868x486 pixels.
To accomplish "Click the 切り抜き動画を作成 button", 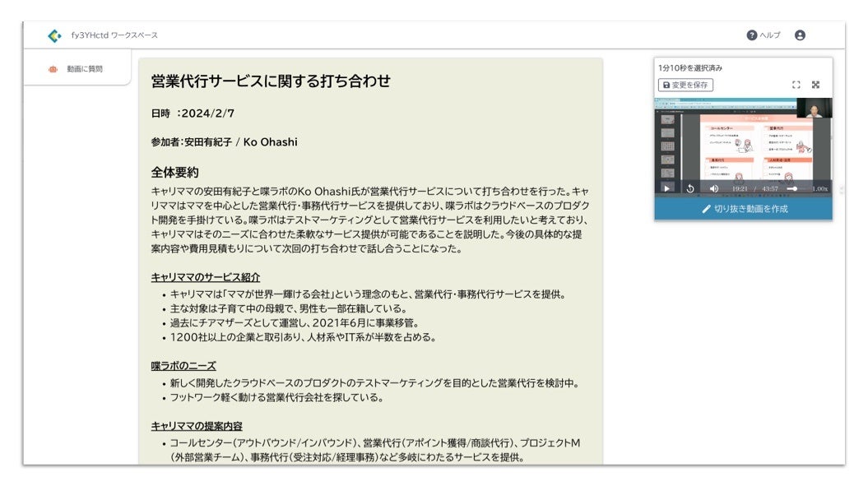I will 743,209.
